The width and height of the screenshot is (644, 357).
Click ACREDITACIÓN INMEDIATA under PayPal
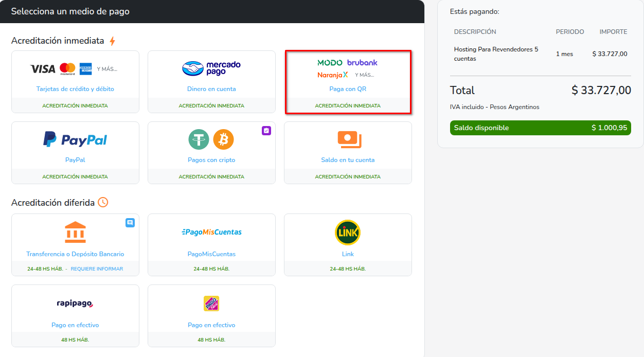75,176
